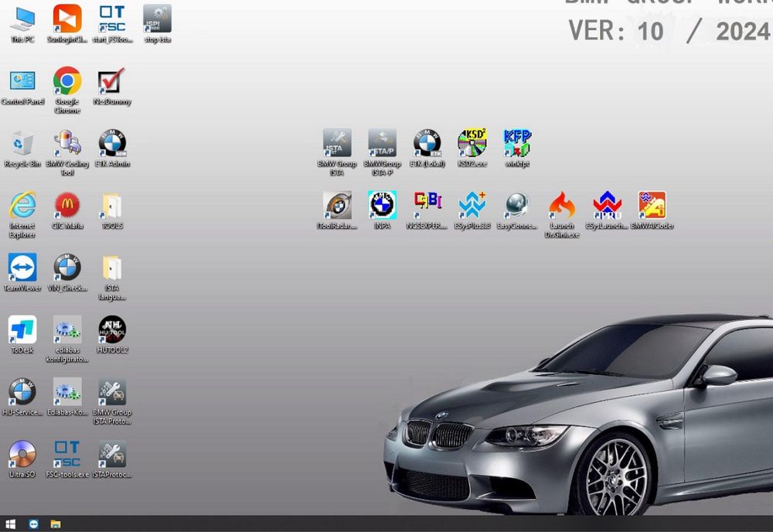Launch the TeamViewer desktop shortcut
The width and height of the screenshot is (773, 532).
point(22,273)
